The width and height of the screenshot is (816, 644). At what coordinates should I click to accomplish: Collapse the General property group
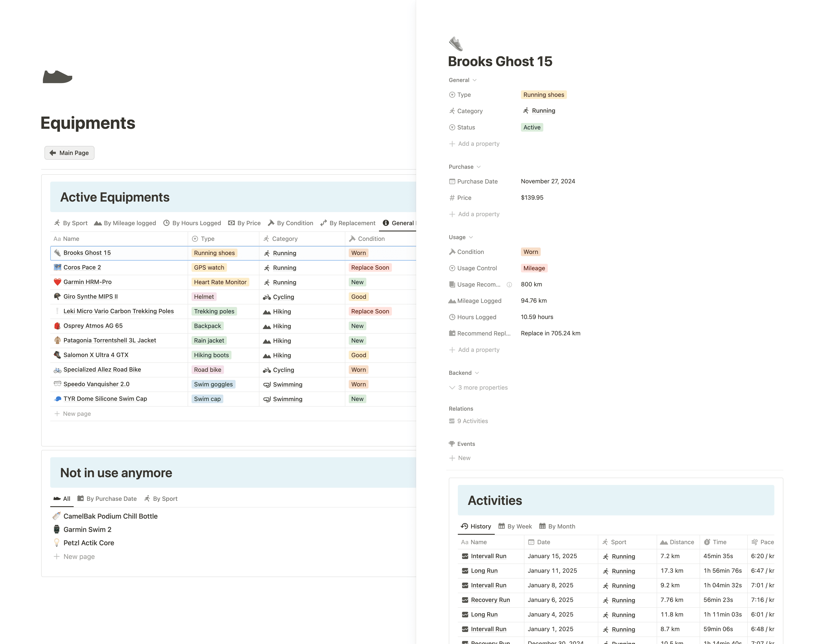pos(474,80)
